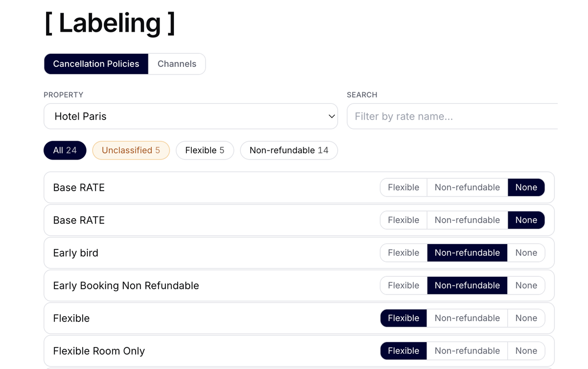
Task: Mark Early Booking Non Refundable as Non-refundable
Action: [x=467, y=285]
